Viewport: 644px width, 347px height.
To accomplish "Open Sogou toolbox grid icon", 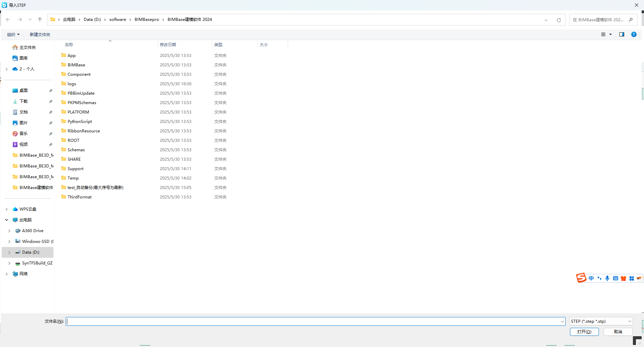I will click(632, 278).
